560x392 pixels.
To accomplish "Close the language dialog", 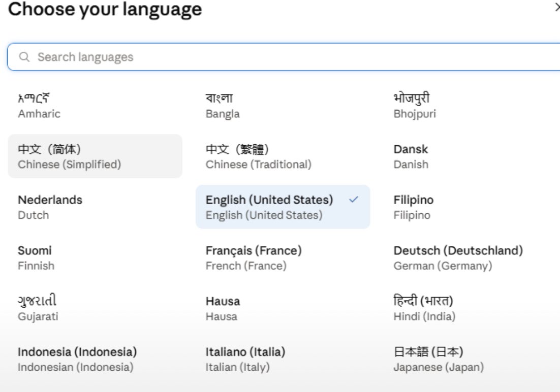I will [557, 7].
